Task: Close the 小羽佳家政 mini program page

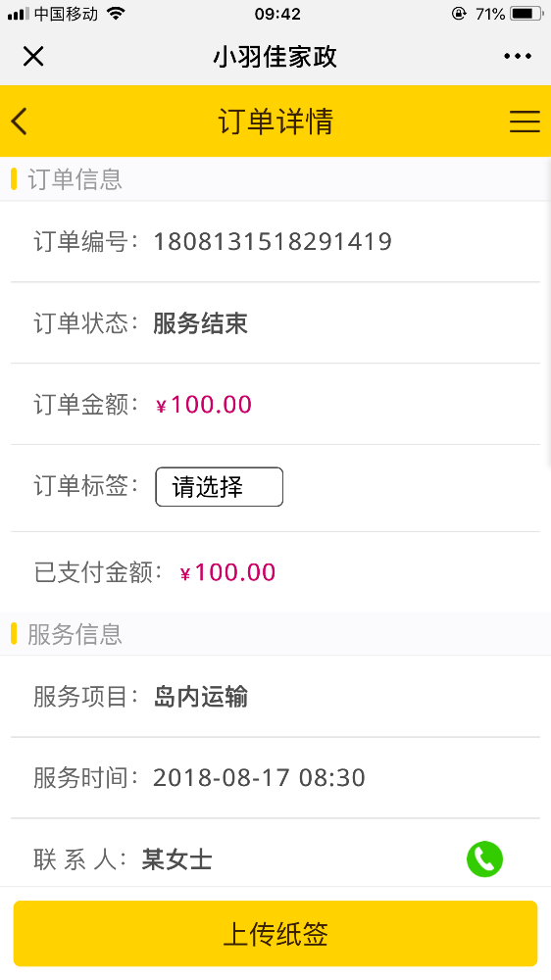Action: click(x=33, y=56)
